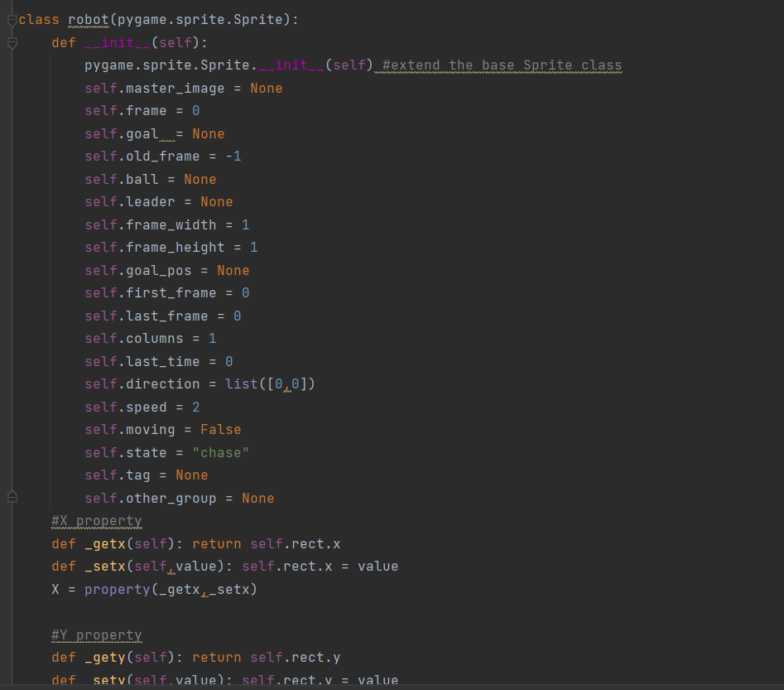Click the self.tag attribute line

point(145,475)
